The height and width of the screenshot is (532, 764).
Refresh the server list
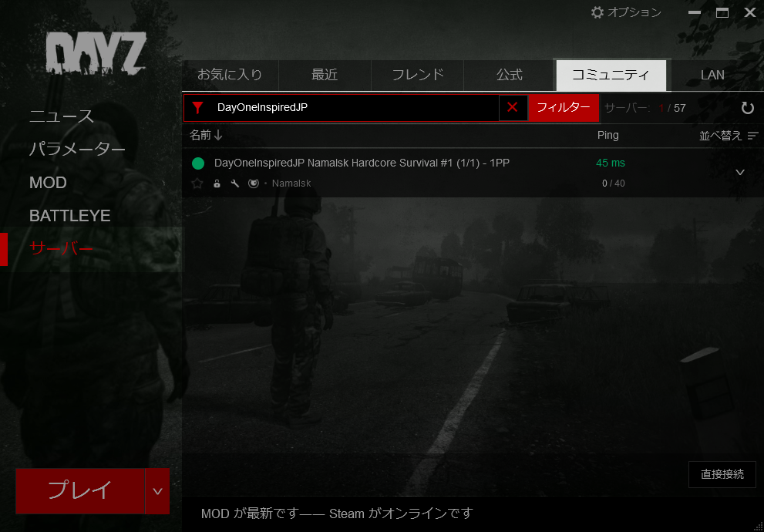pos(748,108)
